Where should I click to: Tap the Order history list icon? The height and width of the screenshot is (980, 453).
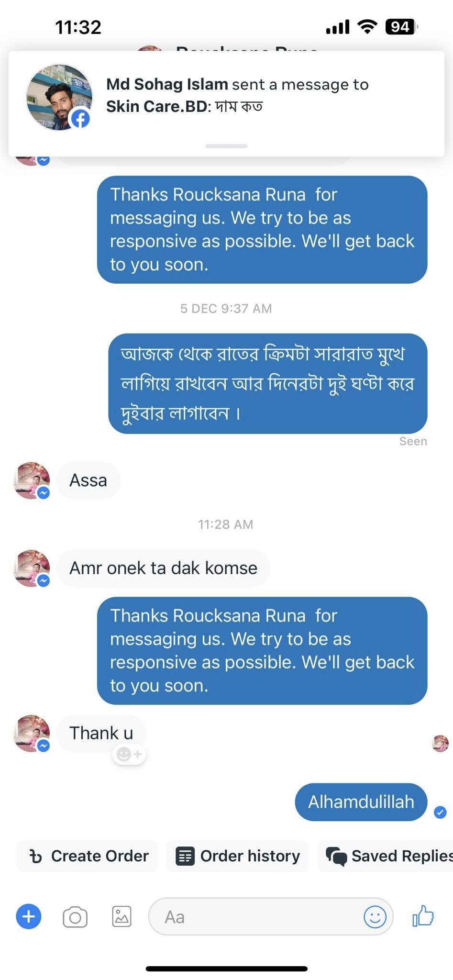pos(185,856)
